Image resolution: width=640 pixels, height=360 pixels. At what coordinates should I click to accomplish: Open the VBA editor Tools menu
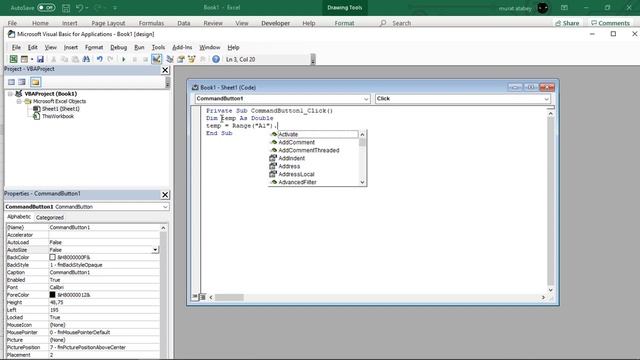[158, 47]
